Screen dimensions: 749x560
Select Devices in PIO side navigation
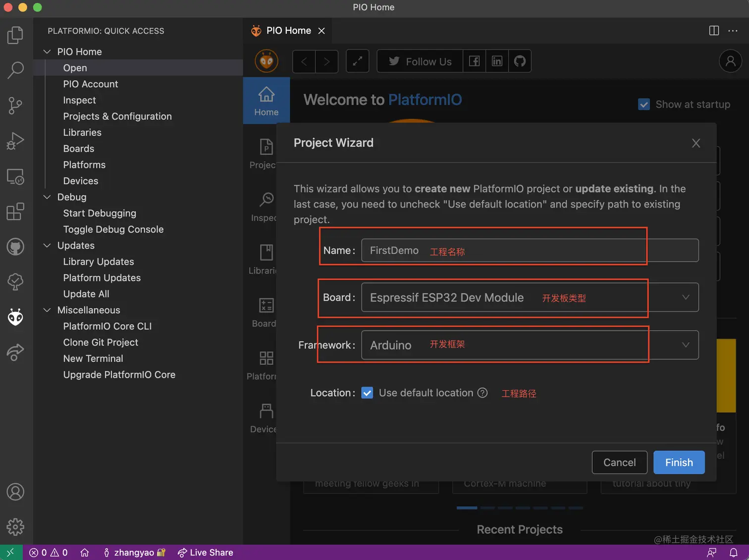coord(263,418)
